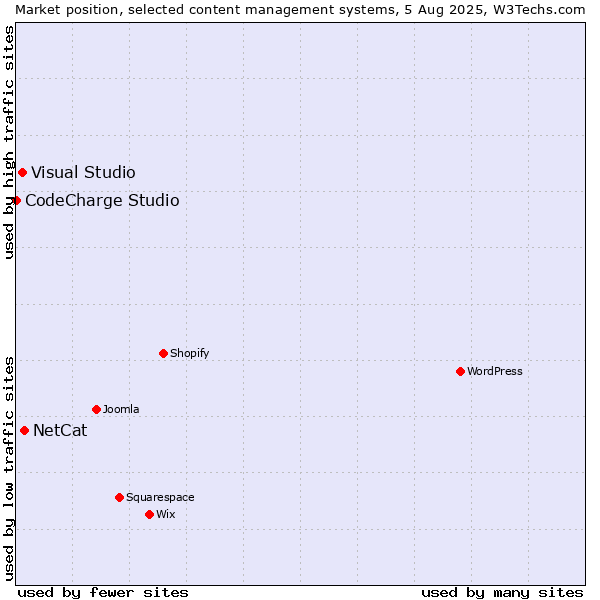Select the WordPress data point
The height and width of the screenshot is (600, 600).
[460, 372]
